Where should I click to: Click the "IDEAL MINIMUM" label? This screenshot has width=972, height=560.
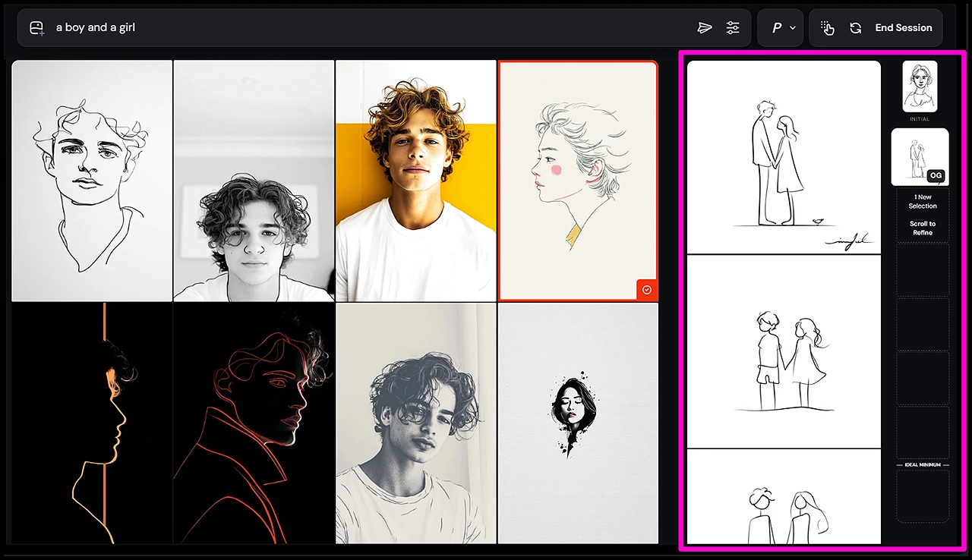pyautogui.click(x=923, y=464)
